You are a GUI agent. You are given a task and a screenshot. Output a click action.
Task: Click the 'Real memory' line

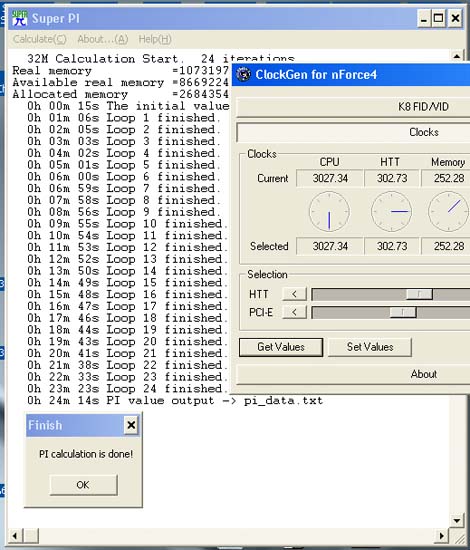pos(121,71)
